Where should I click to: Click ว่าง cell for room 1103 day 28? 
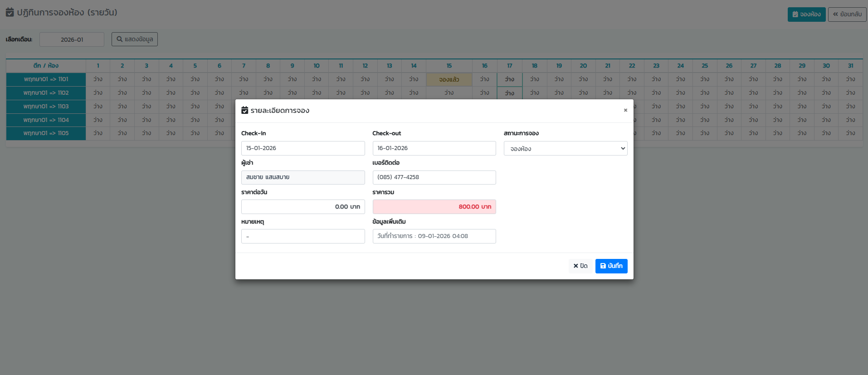(x=778, y=107)
